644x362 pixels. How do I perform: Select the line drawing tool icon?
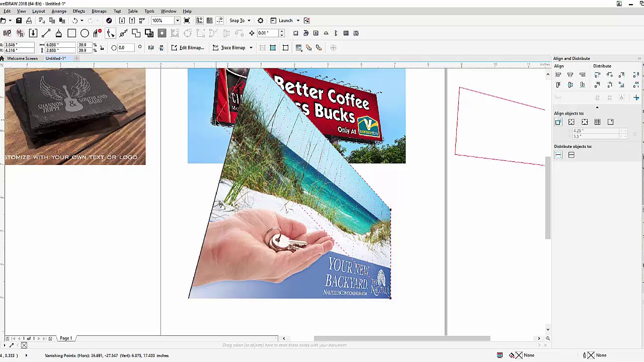point(46,33)
